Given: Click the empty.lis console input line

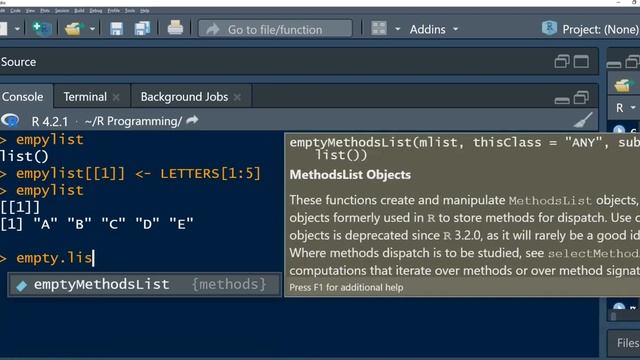Looking at the screenshot, I should click(54, 258).
